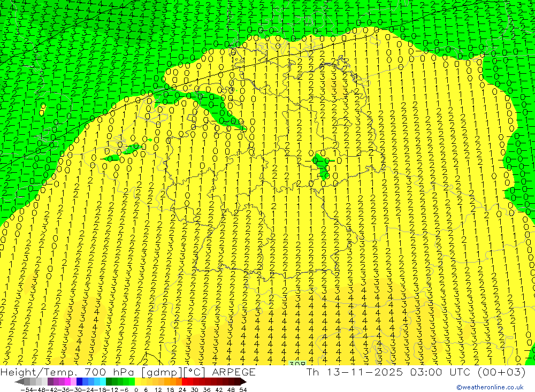The height and width of the screenshot is (392, 535).
Task: Pick the bright red 24°C legend swatch
Action: 185,381
